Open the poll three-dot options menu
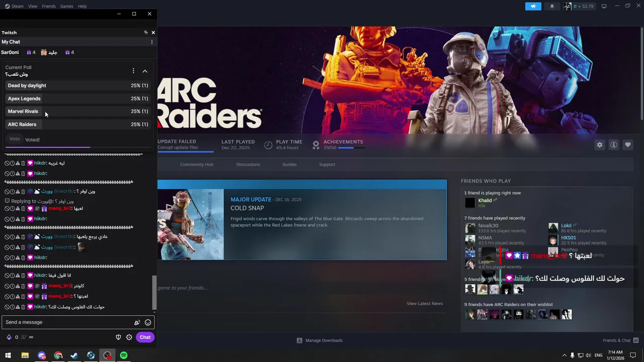This screenshot has width=644, height=362. (x=133, y=71)
